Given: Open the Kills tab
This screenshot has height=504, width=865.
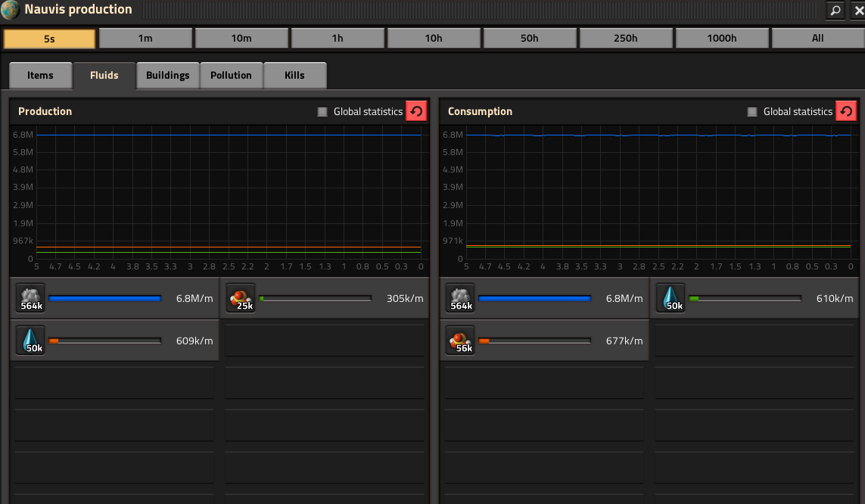Looking at the screenshot, I should [x=294, y=76].
